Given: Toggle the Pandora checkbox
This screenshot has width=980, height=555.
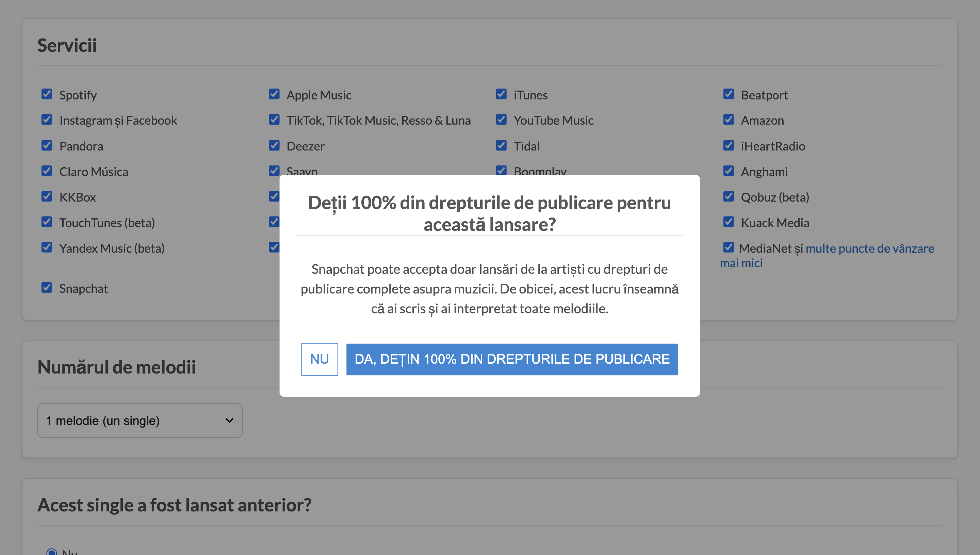Looking at the screenshot, I should tap(47, 145).
